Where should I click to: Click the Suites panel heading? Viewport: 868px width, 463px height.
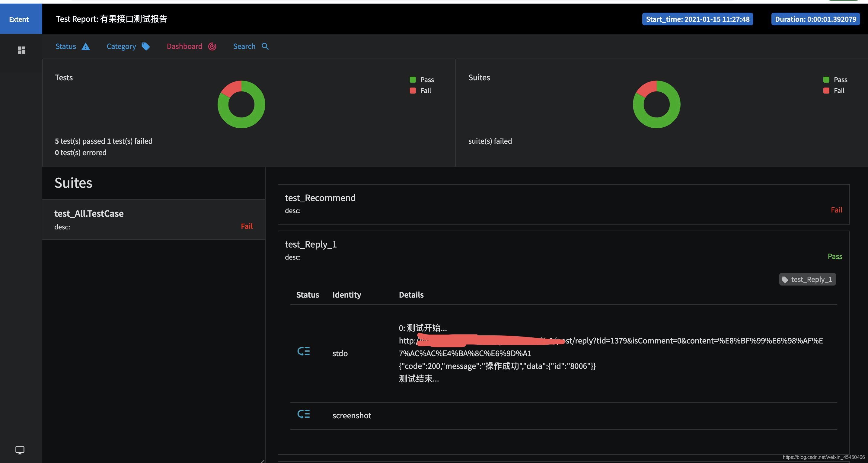pyautogui.click(x=73, y=183)
